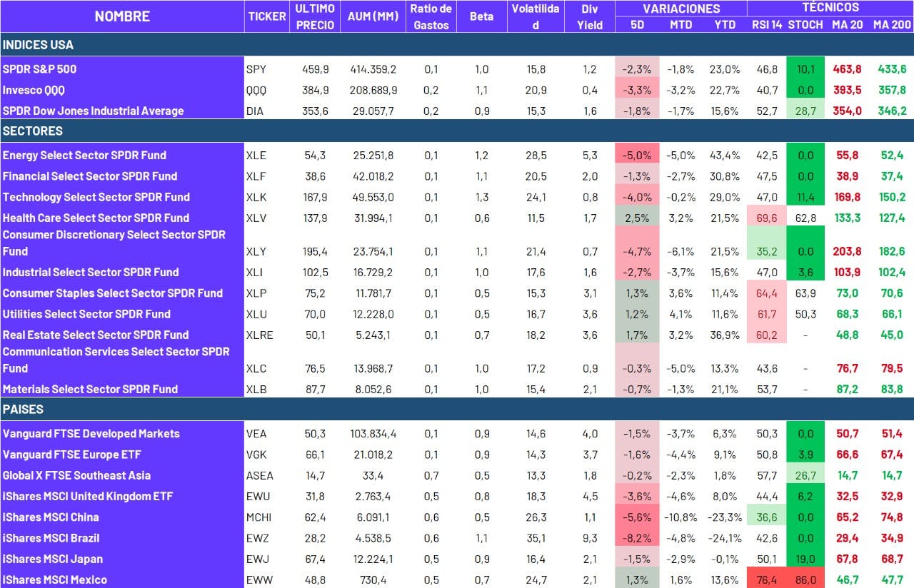Click XLY MA 20 value 203,8
The width and height of the screenshot is (914, 588).
pos(847,251)
